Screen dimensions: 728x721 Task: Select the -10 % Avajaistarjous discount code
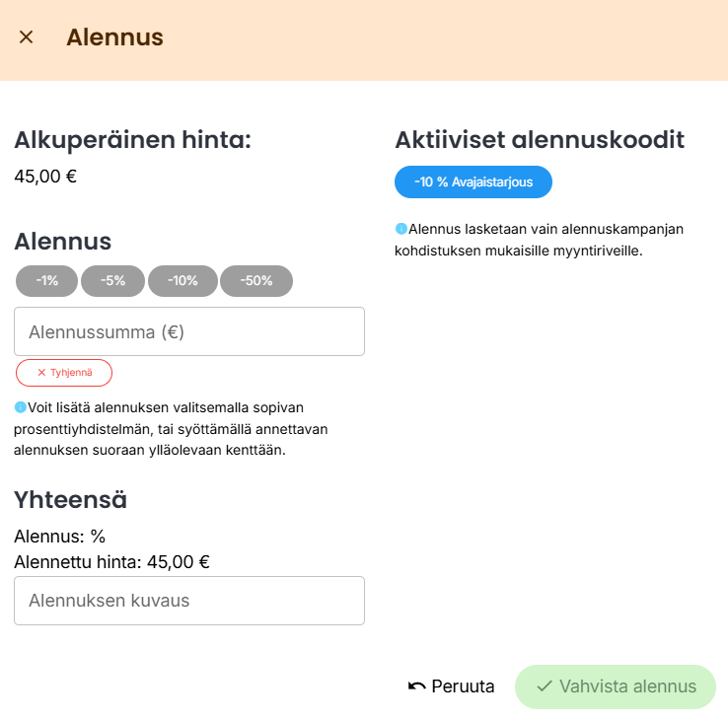(x=473, y=182)
